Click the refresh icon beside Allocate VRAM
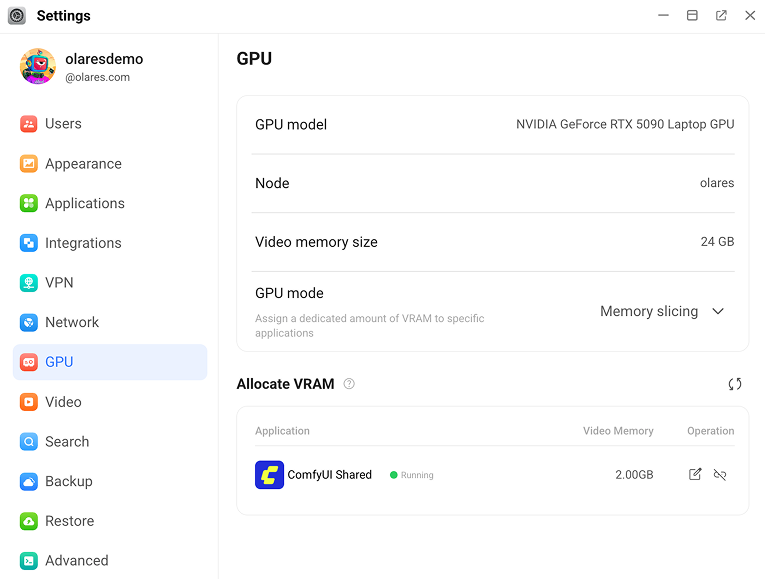This screenshot has width=765, height=579. pos(735,384)
